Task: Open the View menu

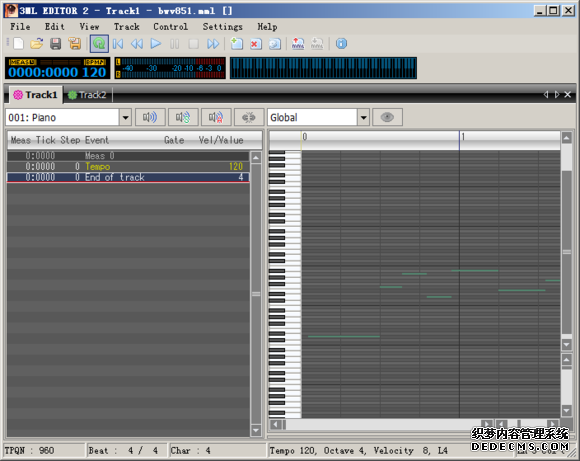Action: [x=89, y=27]
